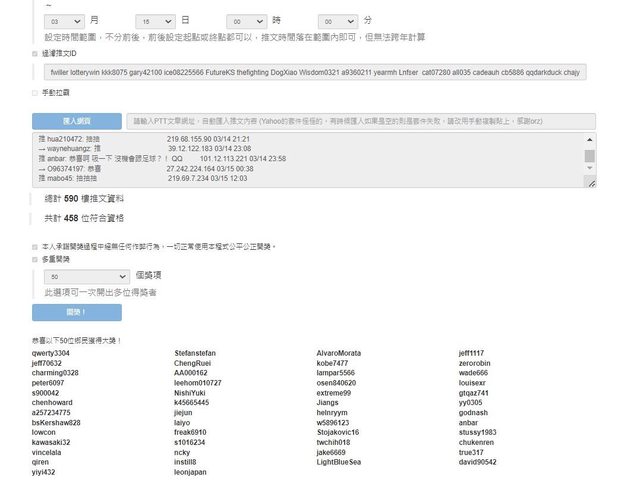This screenshot has height=480, width=640.
Task: Click the 匯入網頁 import button
Action: (77, 121)
